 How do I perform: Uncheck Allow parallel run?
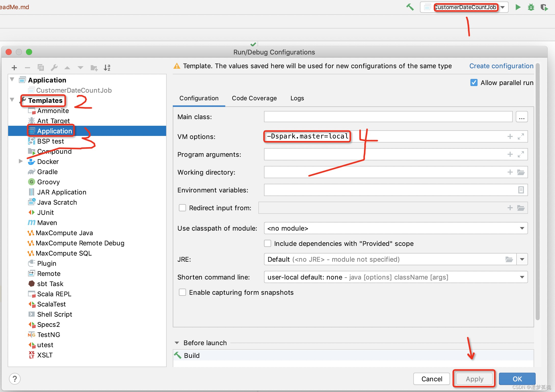coord(474,82)
